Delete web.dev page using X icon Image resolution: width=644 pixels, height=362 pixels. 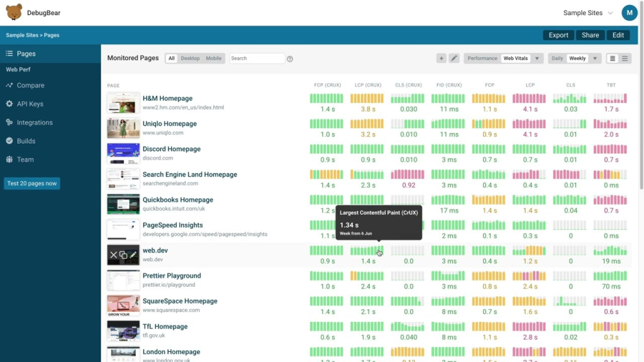click(x=113, y=255)
